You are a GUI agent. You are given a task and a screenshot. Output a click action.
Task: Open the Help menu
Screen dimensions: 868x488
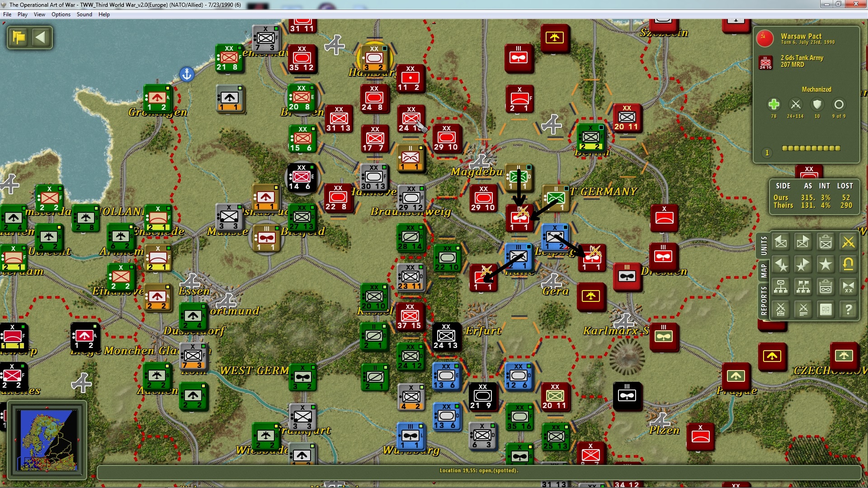click(x=104, y=14)
